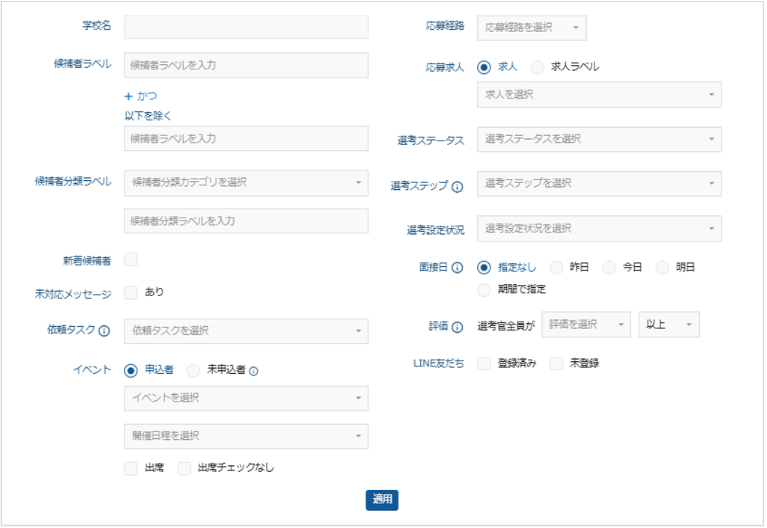Expand the 選考ステータスを選択 dropdown

tap(598, 139)
